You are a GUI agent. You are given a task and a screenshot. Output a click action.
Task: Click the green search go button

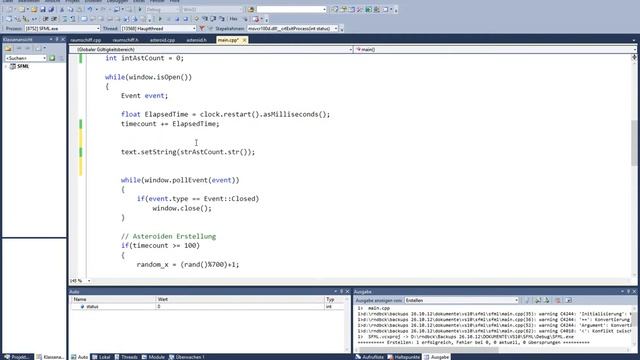[x=52, y=58]
